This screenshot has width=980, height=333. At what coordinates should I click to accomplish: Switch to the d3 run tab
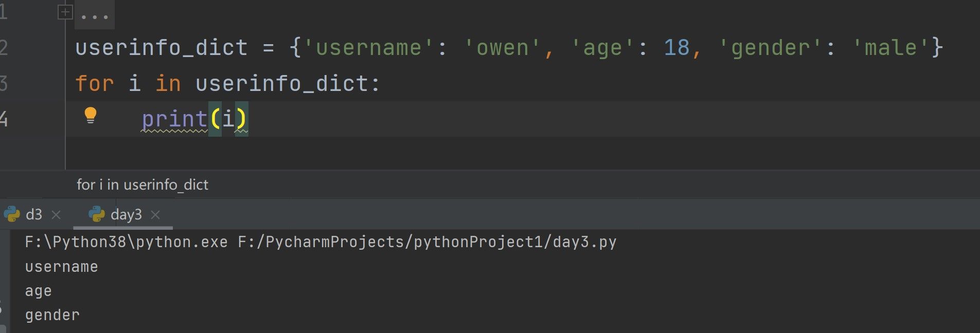coord(34,214)
